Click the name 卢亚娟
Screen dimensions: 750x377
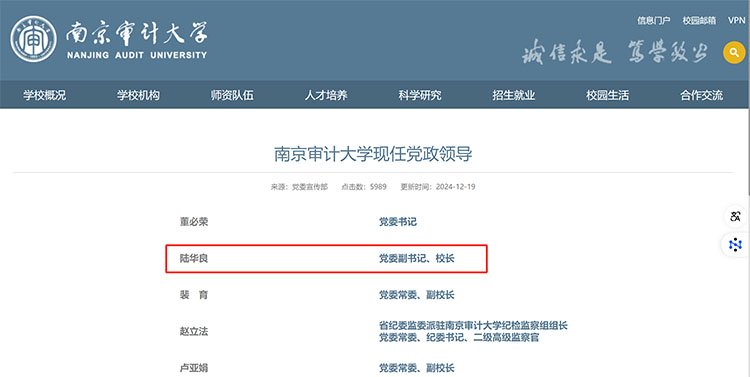click(194, 368)
